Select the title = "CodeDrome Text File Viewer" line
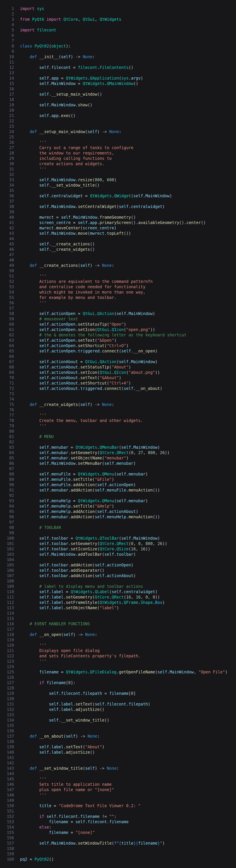Screen dimensions: 236x868 (x=90, y=806)
